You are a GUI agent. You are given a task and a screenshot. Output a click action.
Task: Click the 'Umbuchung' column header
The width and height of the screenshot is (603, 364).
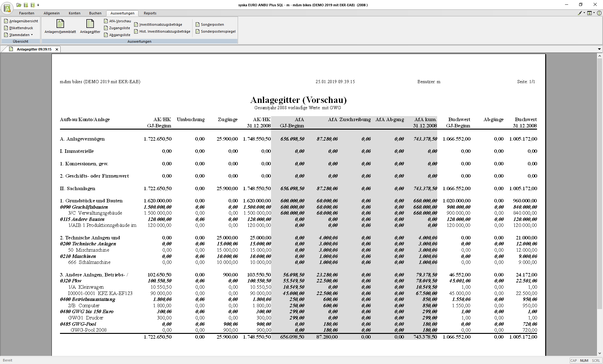pyautogui.click(x=191, y=120)
